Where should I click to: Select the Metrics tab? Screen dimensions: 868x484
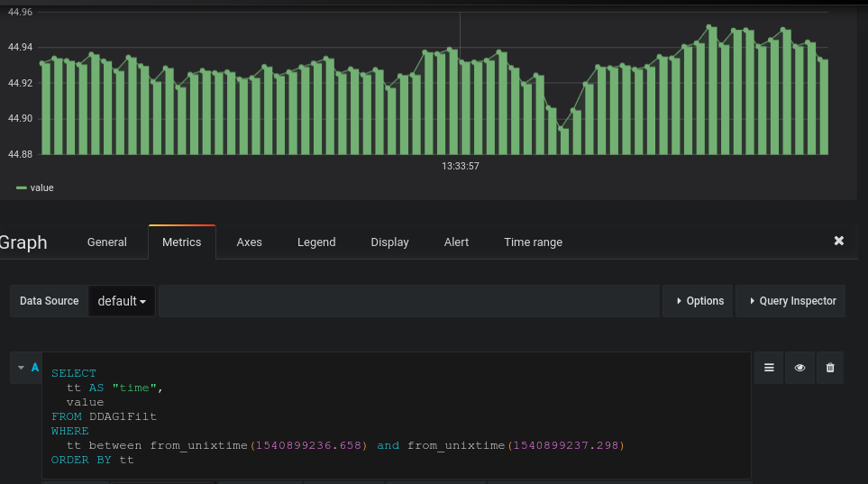tap(181, 242)
